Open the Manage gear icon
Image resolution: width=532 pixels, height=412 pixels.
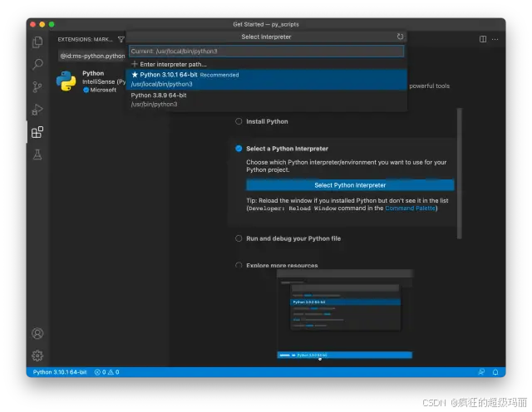tap(37, 356)
